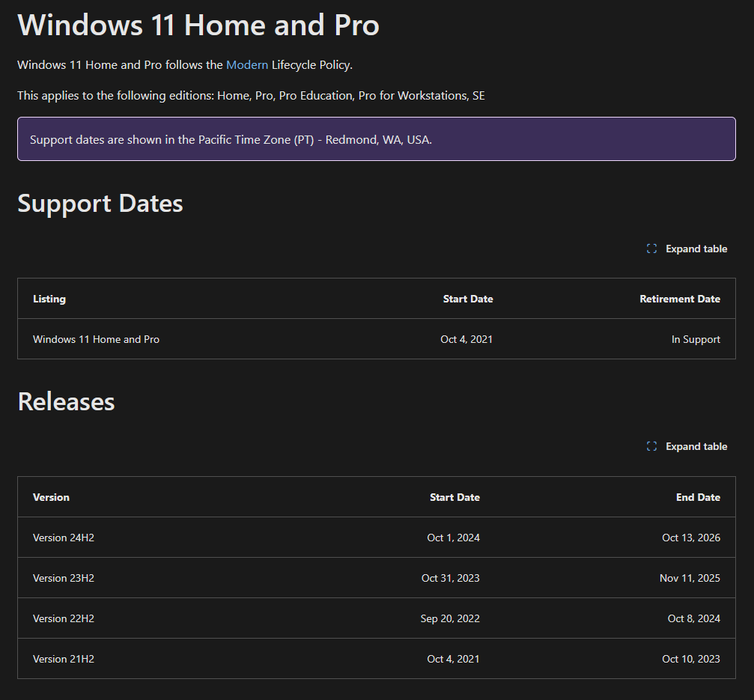This screenshot has width=754, height=700.
Task: Select 'Windows 11 Home and Pro' listing cell
Action: [96, 339]
